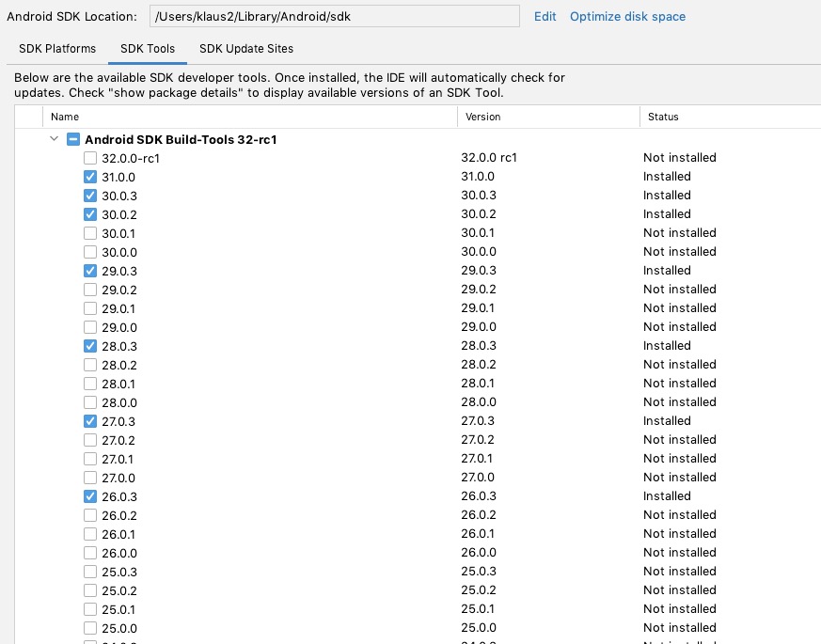The image size is (821, 644).
Task: Uncheck the 31.0.0 build tools checkbox
Action: [90, 177]
